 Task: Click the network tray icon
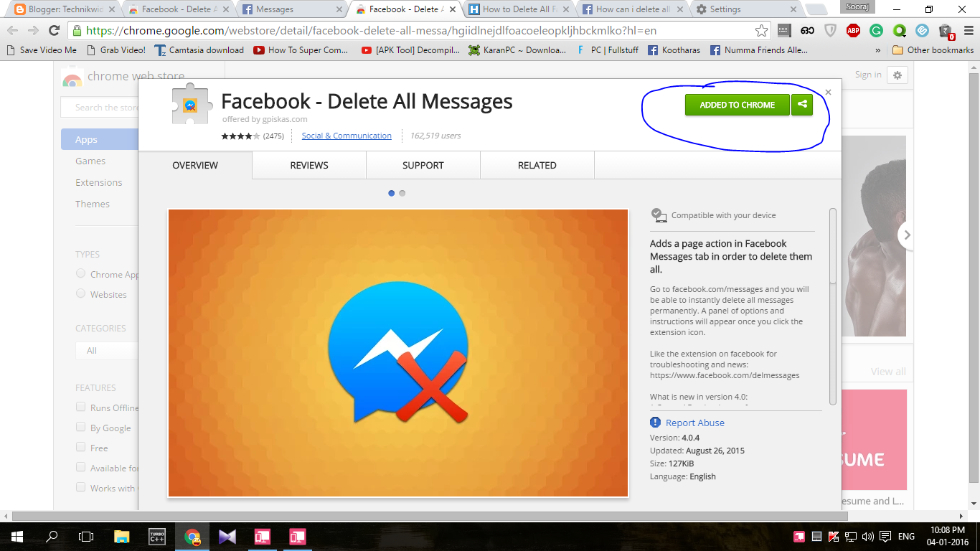pos(851,536)
